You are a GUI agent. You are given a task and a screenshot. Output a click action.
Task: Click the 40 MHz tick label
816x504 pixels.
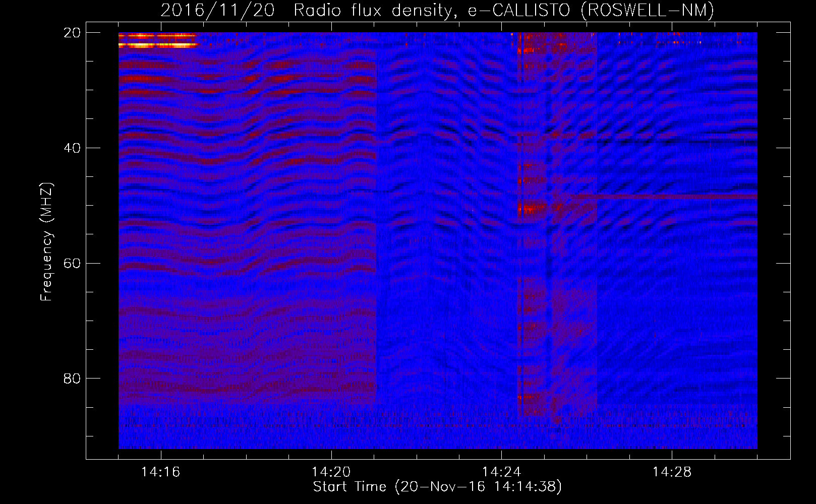pos(72,148)
